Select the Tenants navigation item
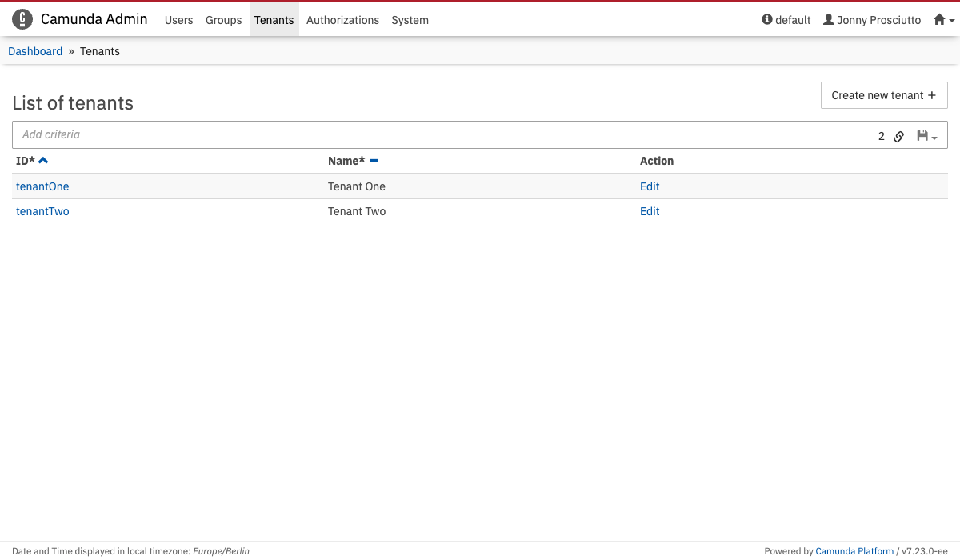This screenshot has height=560, width=960. 274,20
